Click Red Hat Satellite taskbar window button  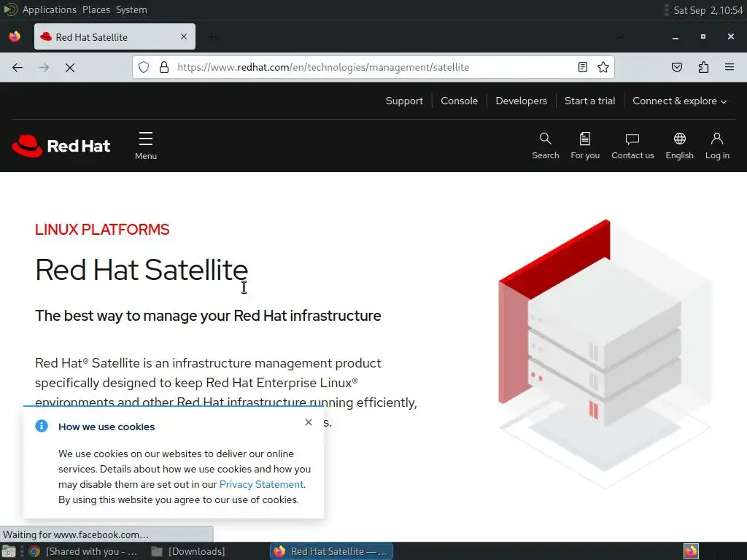[x=332, y=551]
